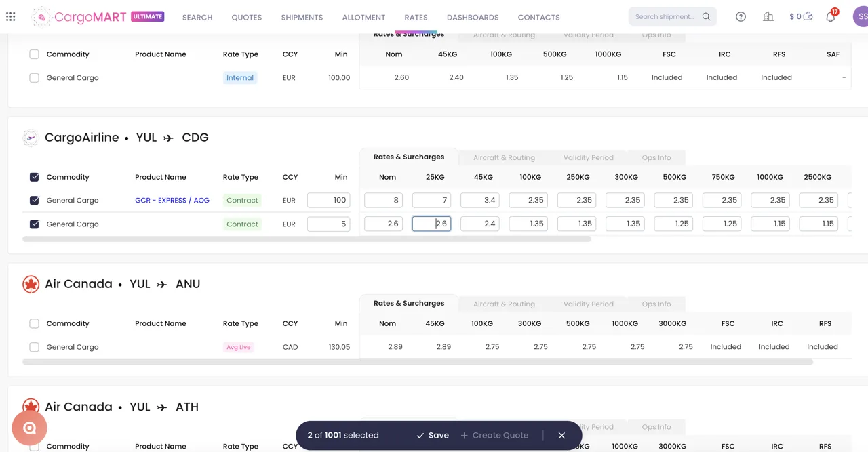Switch to CargoAirline Ops Info tab
868x452 pixels.
(656, 157)
